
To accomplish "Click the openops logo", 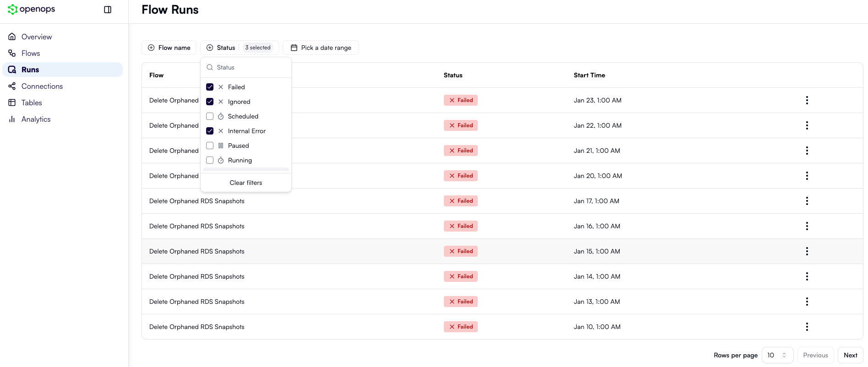I will click(31, 9).
